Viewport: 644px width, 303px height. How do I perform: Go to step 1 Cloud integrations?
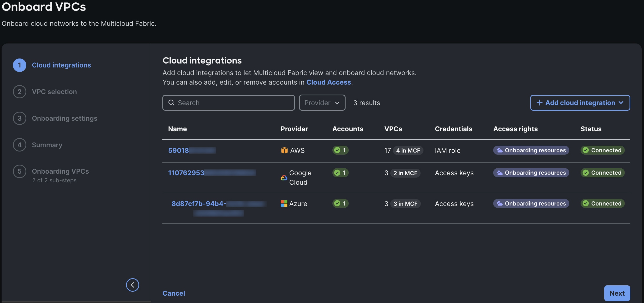pos(52,65)
